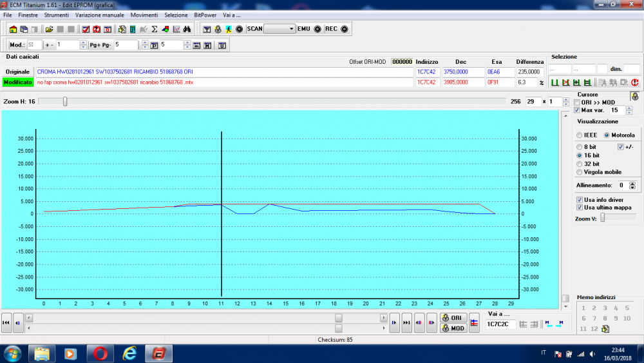
Task: Open Internet Explorer from the taskbar
Action: click(129, 353)
